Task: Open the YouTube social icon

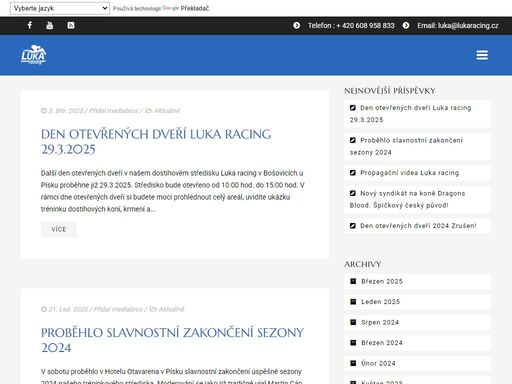Action: point(49,25)
